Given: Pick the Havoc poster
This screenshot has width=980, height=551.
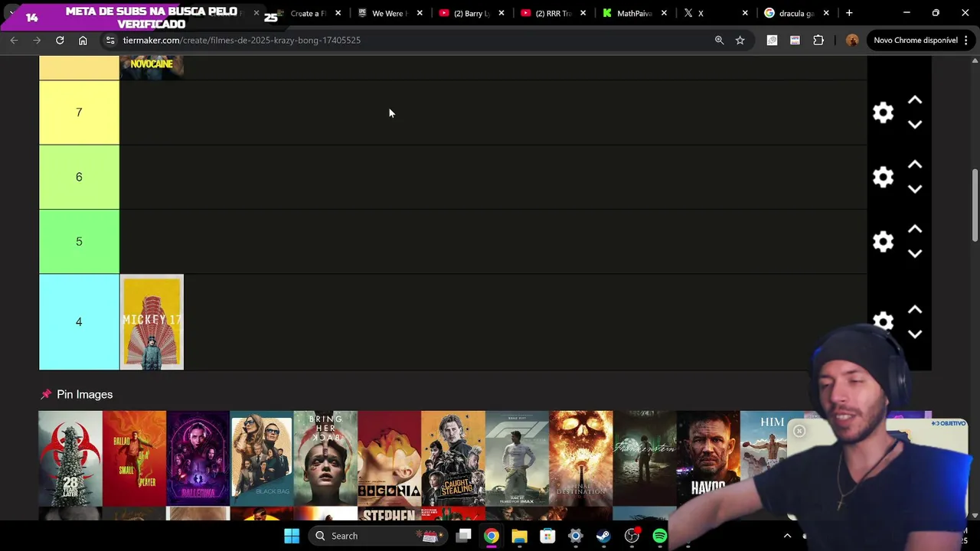Looking at the screenshot, I should 708,458.
